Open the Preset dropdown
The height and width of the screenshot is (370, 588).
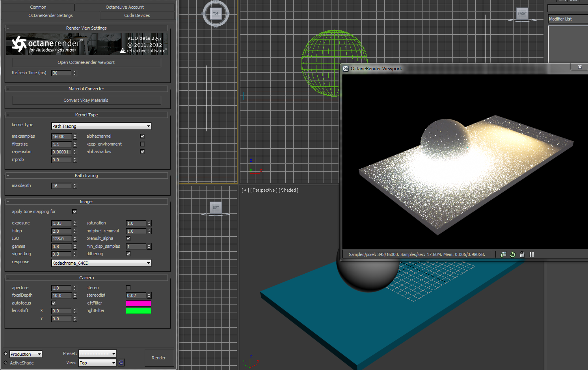coord(98,354)
